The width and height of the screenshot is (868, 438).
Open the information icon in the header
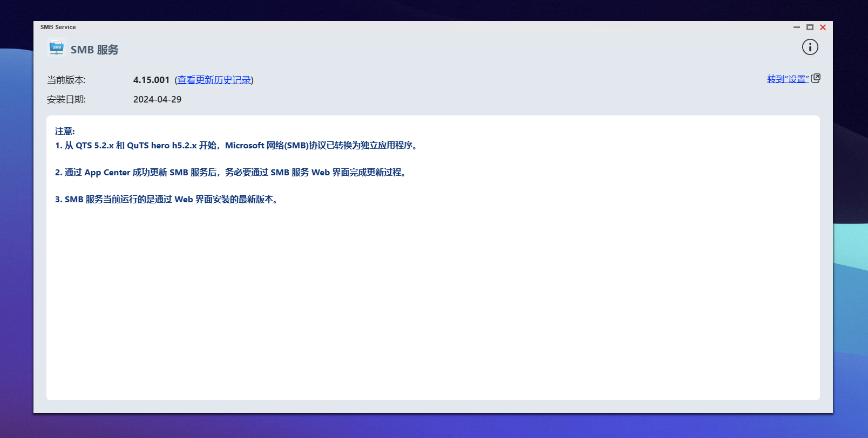810,47
